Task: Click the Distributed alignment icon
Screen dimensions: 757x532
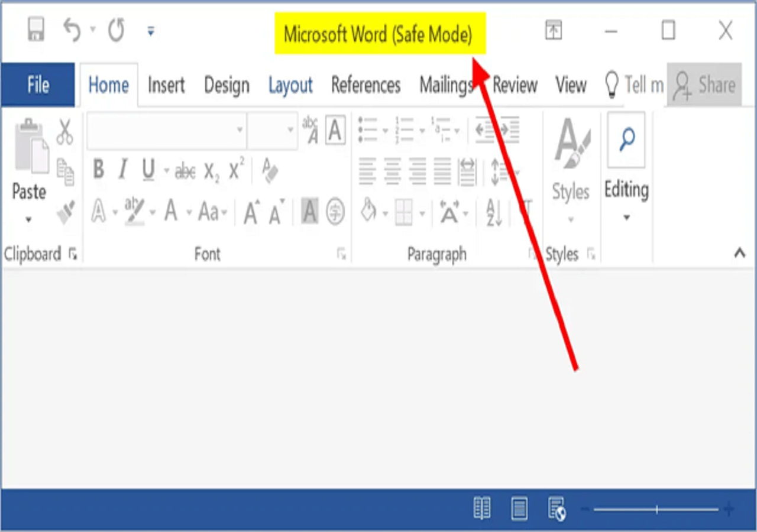Action: (x=467, y=171)
